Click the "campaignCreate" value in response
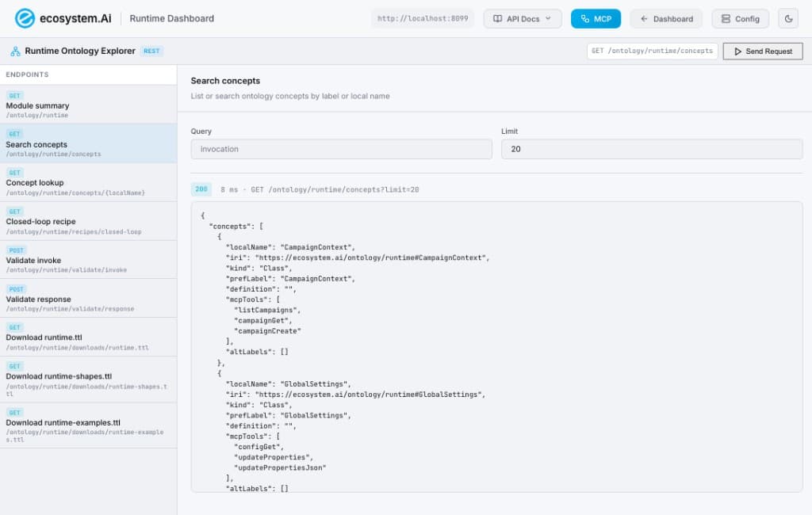 pos(267,330)
